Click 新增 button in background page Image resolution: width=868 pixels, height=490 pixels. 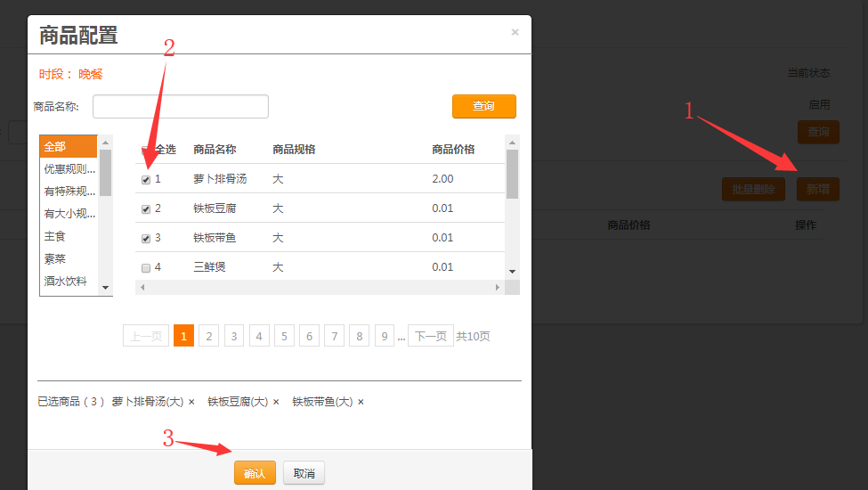click(818, 190)
